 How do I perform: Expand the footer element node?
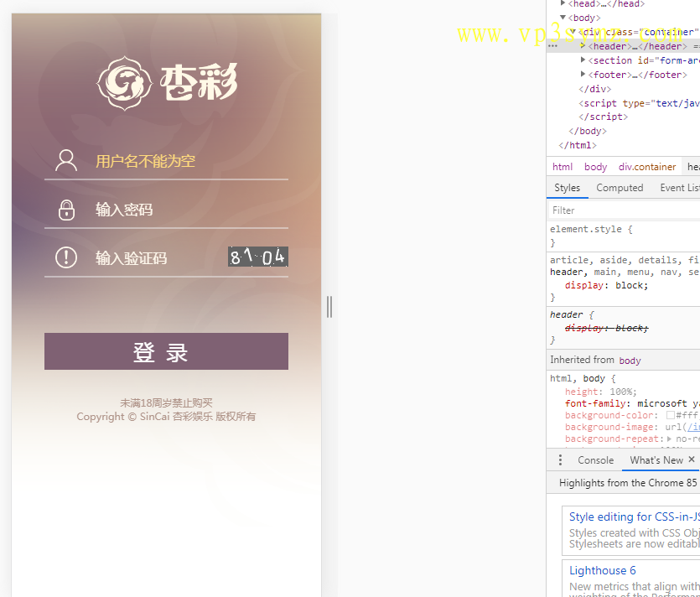click(583, 74)
